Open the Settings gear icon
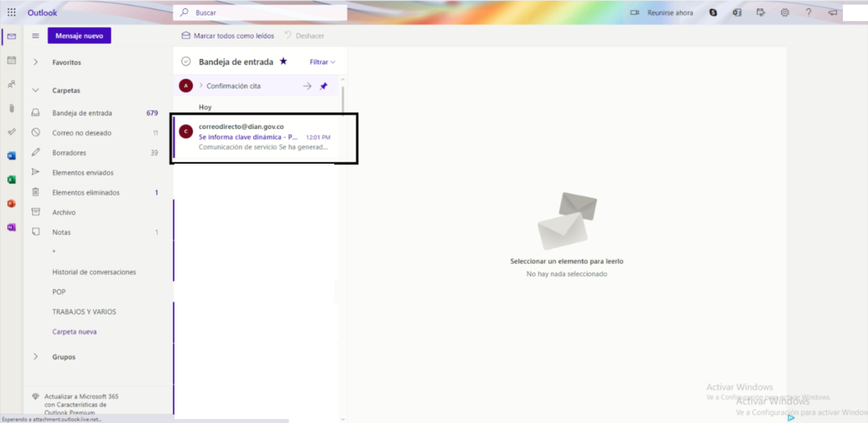The height and width of the screenshot is (423, 868). (x=785, y=13)
